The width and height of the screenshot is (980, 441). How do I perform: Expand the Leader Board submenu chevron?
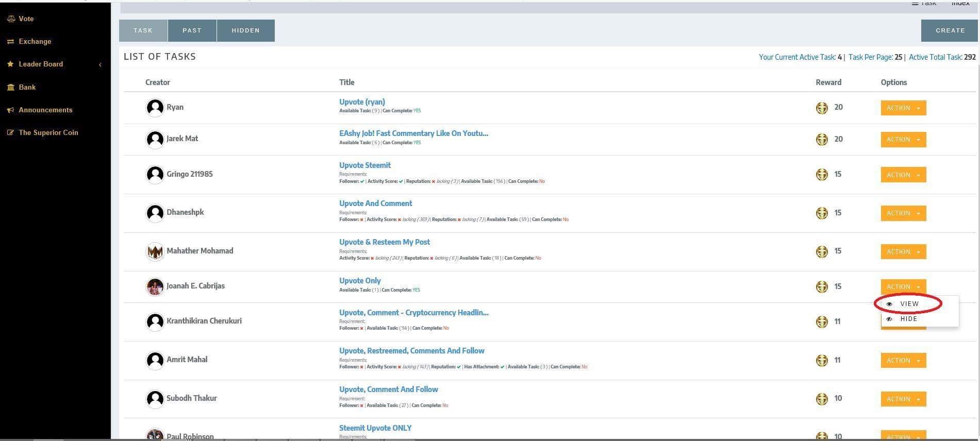pos(100,64)
